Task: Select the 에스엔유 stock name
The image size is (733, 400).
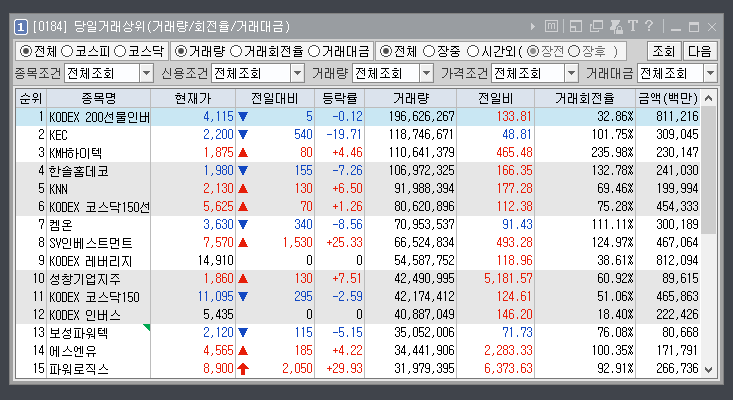Action: point(73,351)
